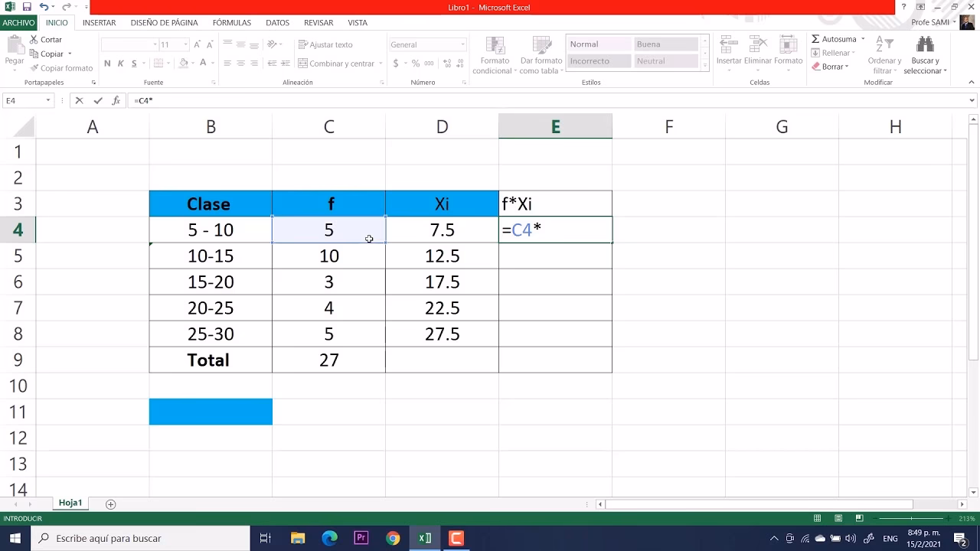
Task: Toggle italic formatting with the K button
Action: click(x=119, y=64)
